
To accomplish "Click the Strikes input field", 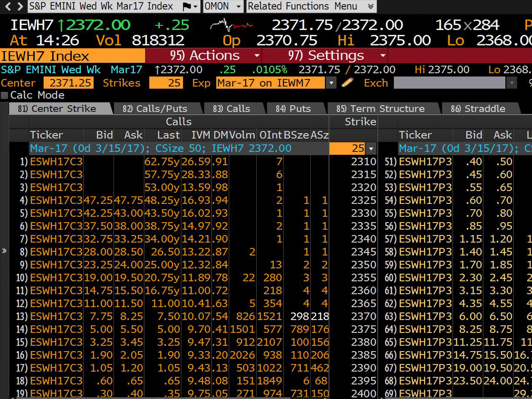I will [166, 83].
